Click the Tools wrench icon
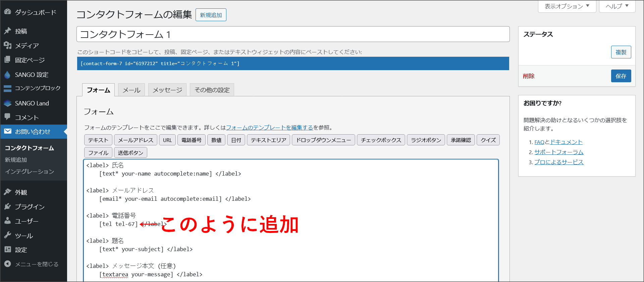Viewport: 644px width, 282px height. click(x=7, y=235)
